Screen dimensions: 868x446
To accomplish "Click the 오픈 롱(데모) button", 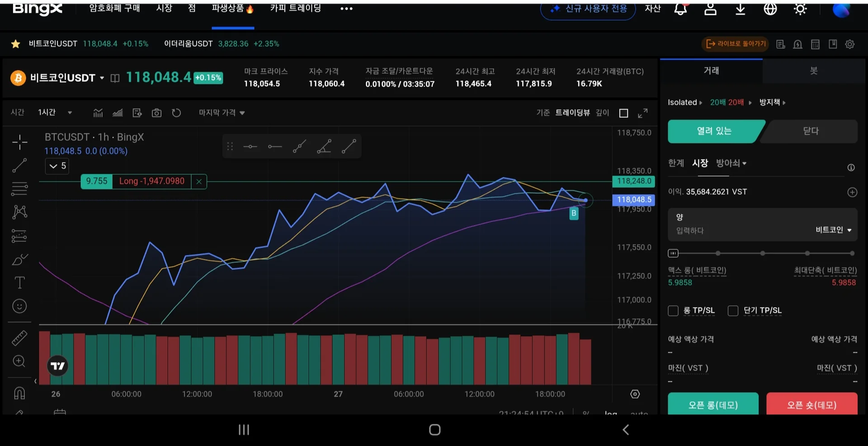I will point(713,404).
